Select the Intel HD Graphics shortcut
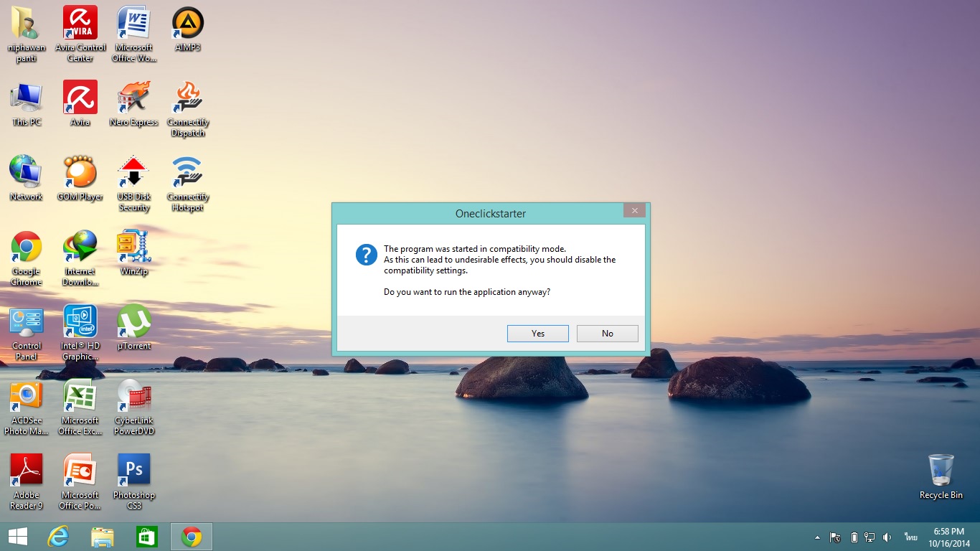This screenshot has height=551, width=980. pos(80,331)
